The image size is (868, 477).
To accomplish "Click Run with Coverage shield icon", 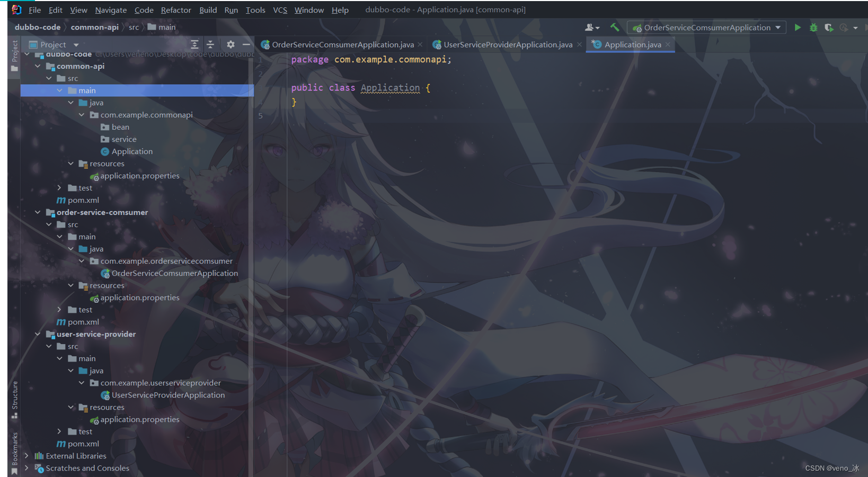I will (x=829, y=28).
